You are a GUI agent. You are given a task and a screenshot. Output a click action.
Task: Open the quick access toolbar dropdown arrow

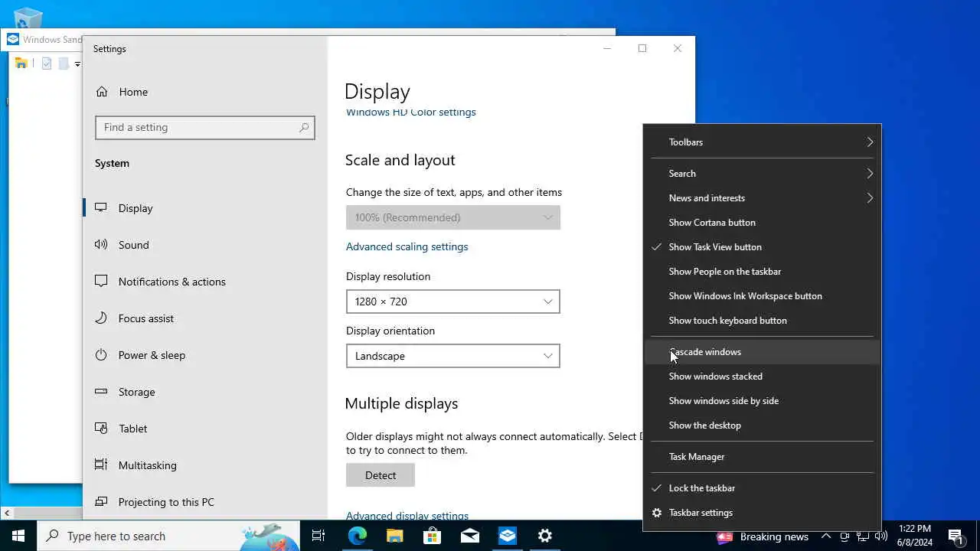pyautogui.click(x=77, y=64)
